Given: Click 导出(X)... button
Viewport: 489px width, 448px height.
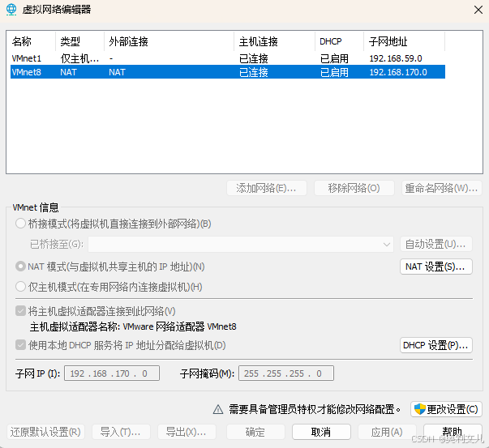Looking at the screenshot, I should pyautogui.click(x=187, y=432).
